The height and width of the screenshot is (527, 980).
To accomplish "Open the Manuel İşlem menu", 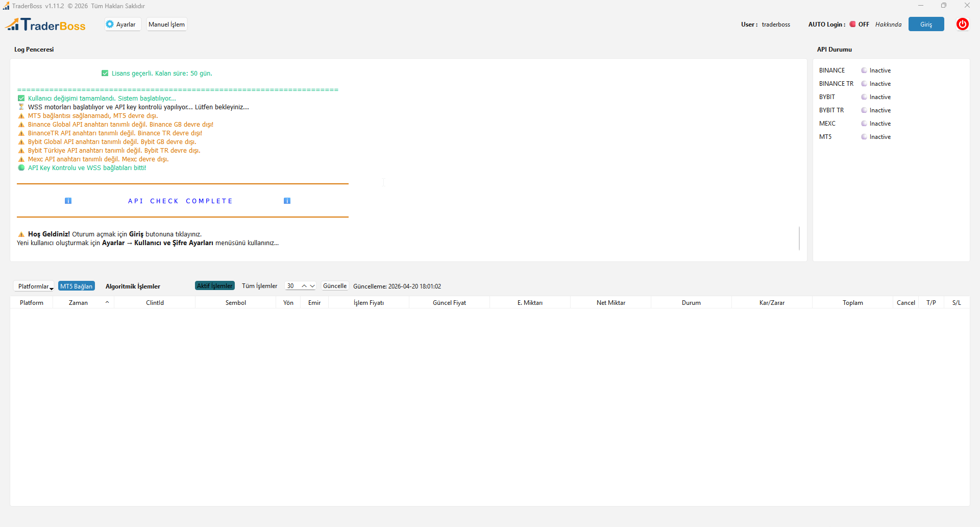I will 166,25.
